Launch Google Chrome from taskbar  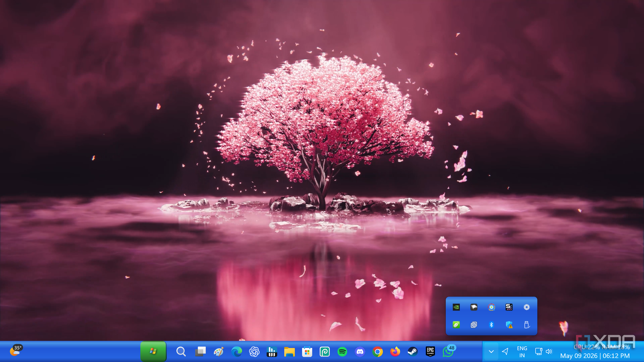(x=378, y=351)
